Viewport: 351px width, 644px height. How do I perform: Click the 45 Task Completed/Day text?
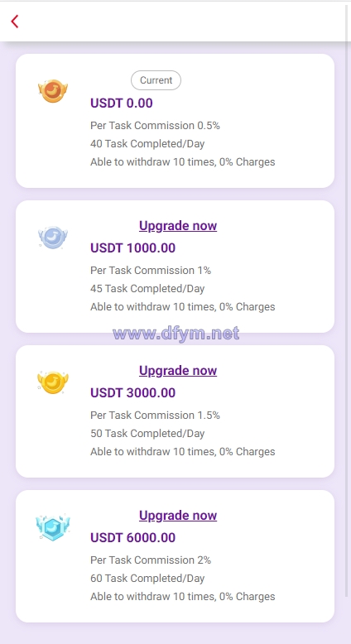[147, 289]
